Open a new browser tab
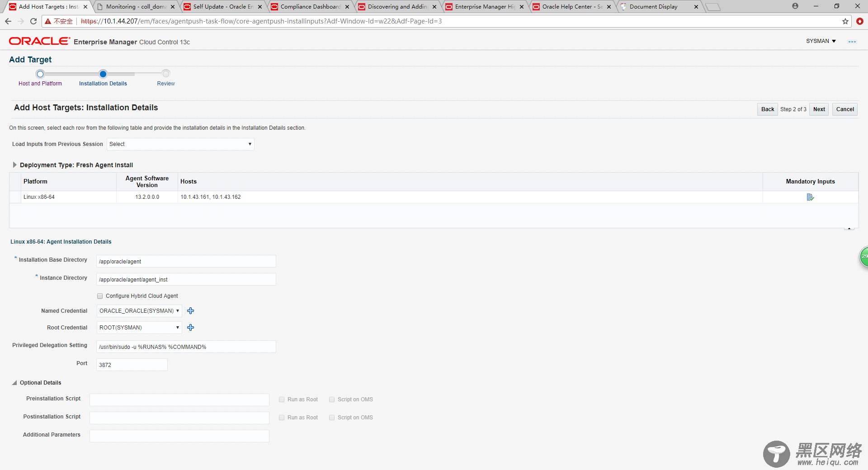Image resolution: width=868 pixels, height=470 pixels. point(713,7)
